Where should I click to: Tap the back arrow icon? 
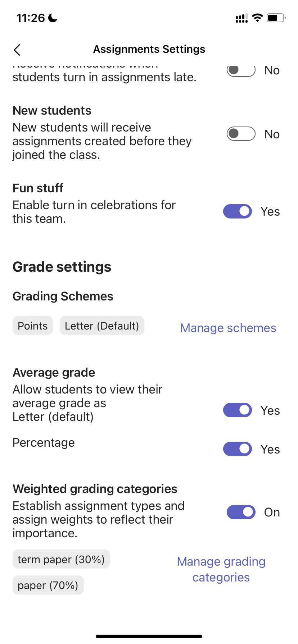[17, 50]
